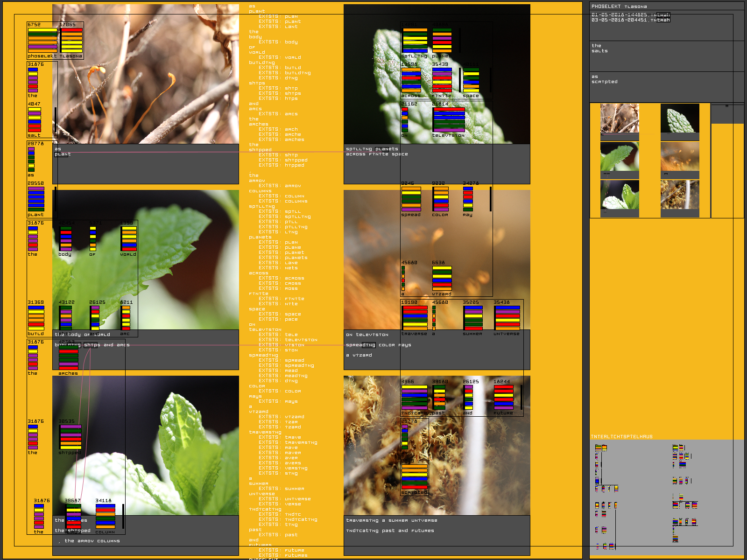Screen dimensions: 747x560
Task: Click the INTERLICHTSPIELHAUS label
Action: (622, 437)
